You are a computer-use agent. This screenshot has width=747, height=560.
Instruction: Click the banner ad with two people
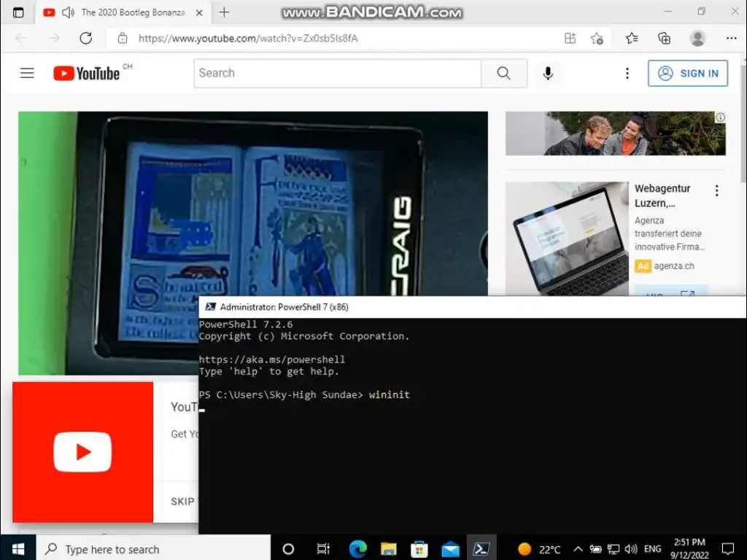(616, 133)
